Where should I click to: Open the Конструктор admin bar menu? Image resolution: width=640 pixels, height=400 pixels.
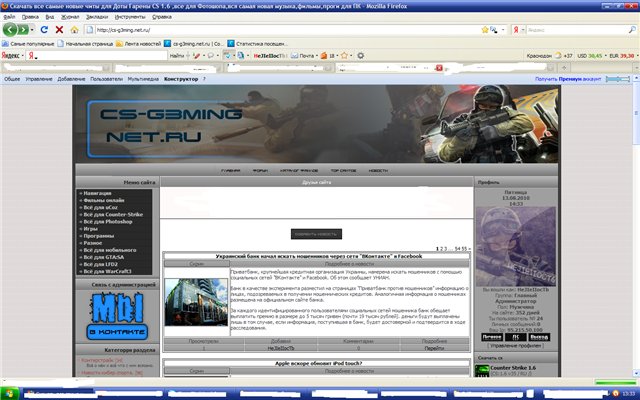181,79
